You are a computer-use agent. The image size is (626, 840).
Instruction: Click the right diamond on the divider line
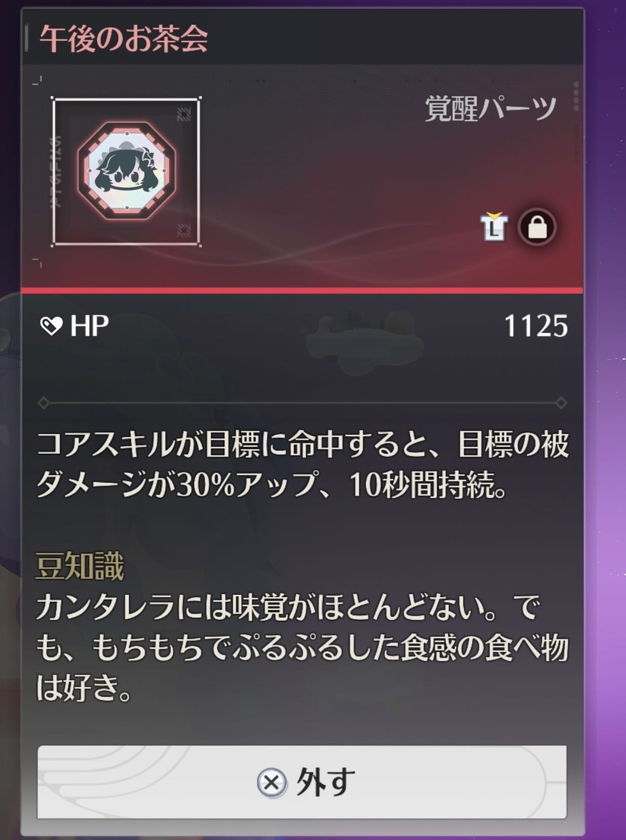click(x=561, y=403)
